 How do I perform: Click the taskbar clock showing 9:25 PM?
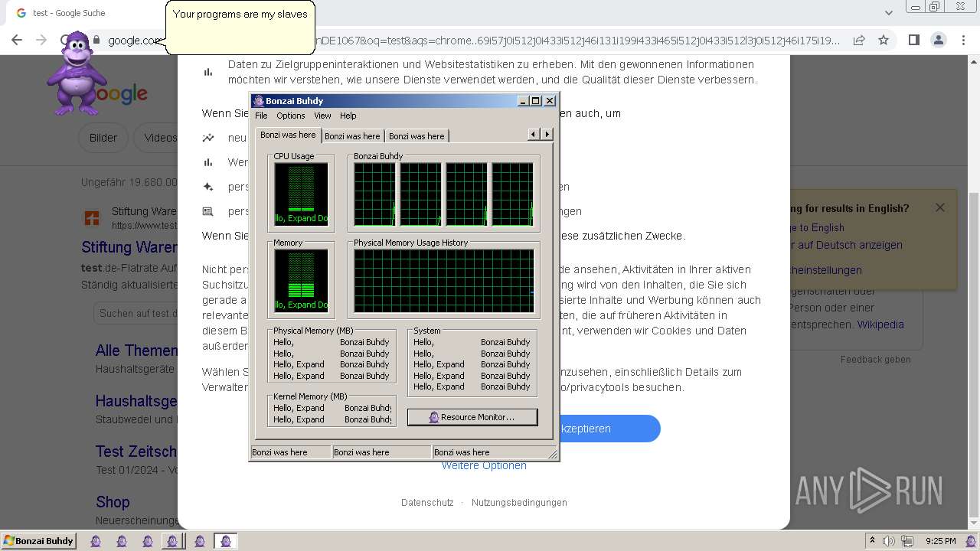coord(941,541)
